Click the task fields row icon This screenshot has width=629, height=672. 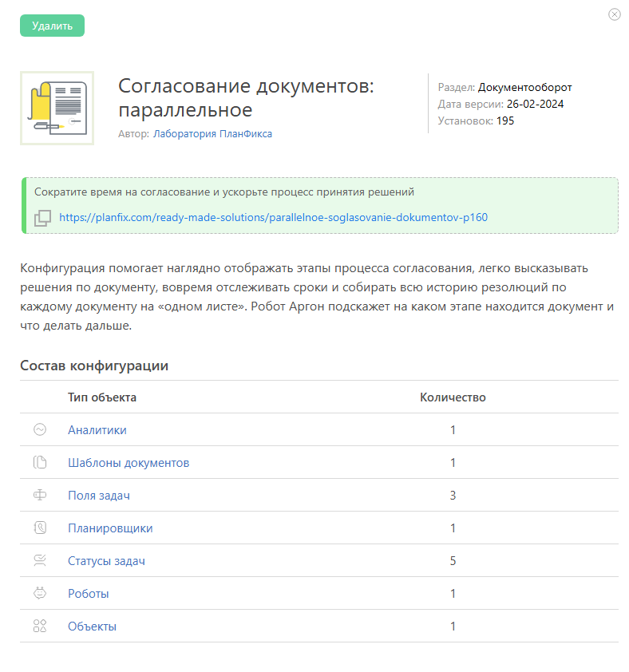[x=40, y=495]
